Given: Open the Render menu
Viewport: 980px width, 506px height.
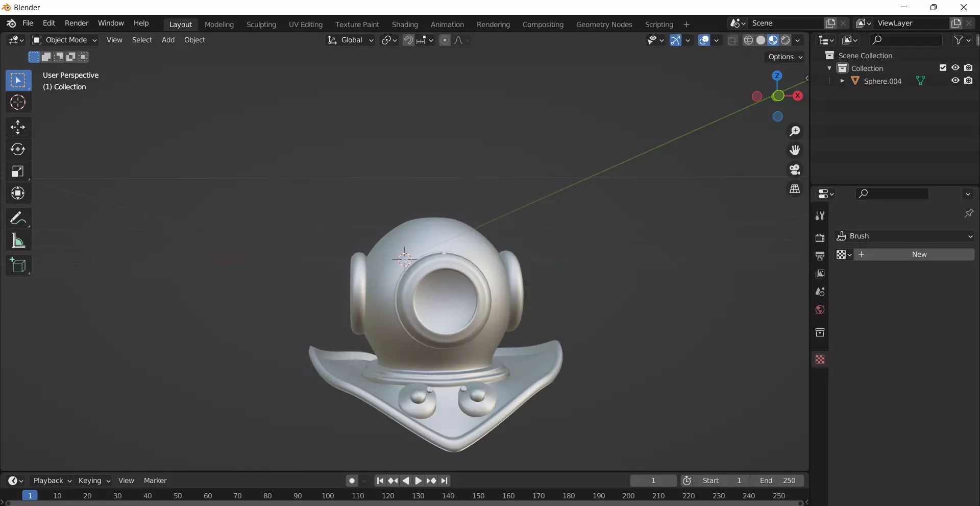Looking at the screenshot, I should click(x=77, y=23).
